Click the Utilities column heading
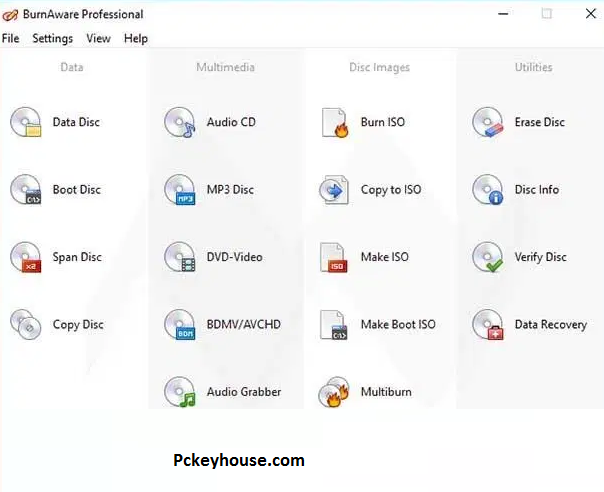 point(534,67)
